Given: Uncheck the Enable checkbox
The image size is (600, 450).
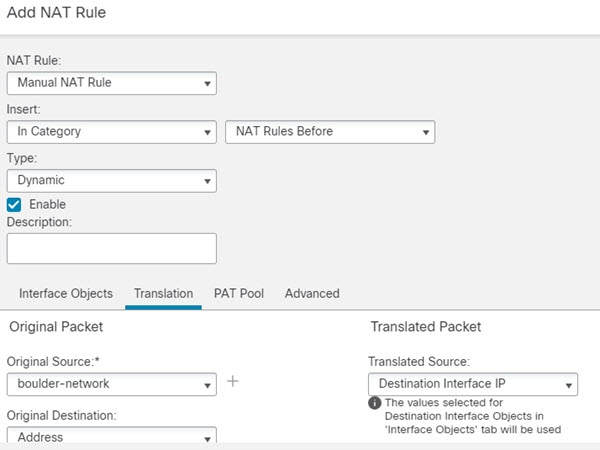Looking at the screenshot, I should (14, 205).
